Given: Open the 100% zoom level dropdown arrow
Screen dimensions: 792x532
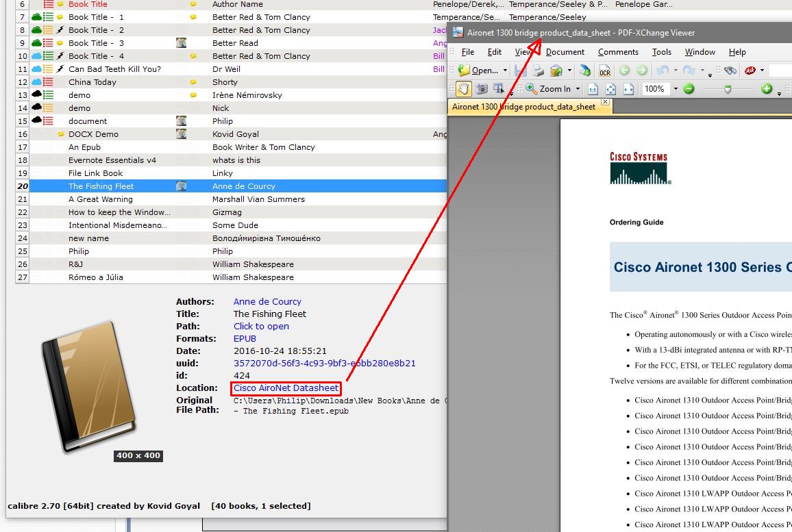Looking at the screenshot, I should tap(676, 89).
